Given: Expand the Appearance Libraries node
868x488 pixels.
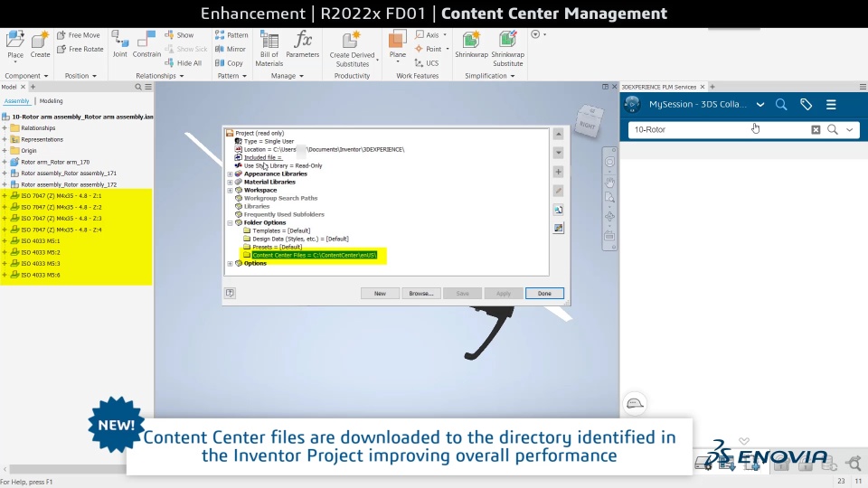Looking at the screenshot, I should pyautogui.click(x=231, y=174).
